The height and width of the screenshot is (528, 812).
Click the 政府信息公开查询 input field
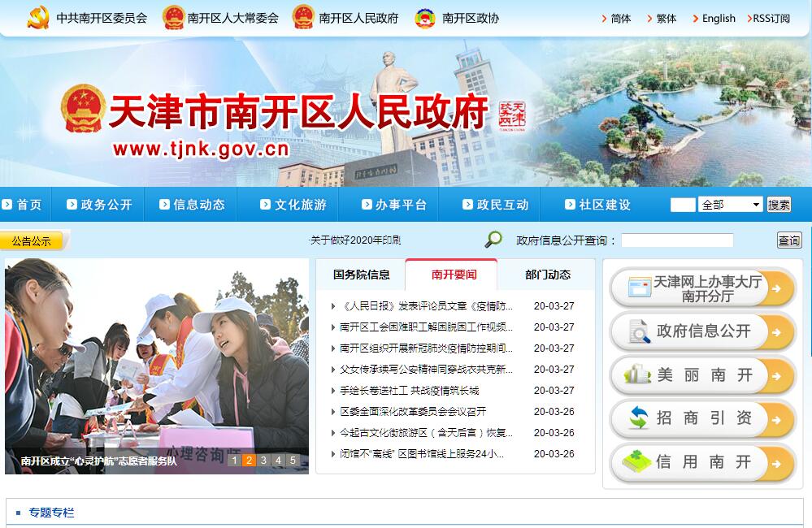(x=677, y=240)
